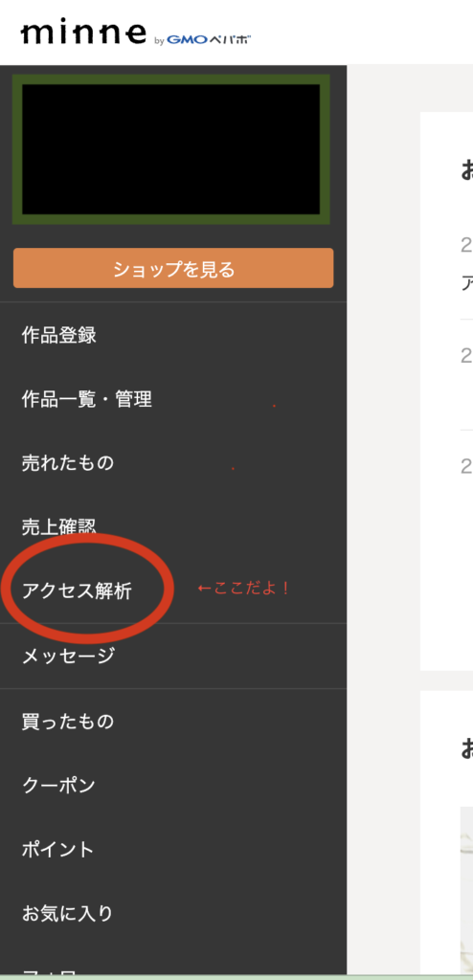Open the first notice entry in right panel

(x=466, y=266)
